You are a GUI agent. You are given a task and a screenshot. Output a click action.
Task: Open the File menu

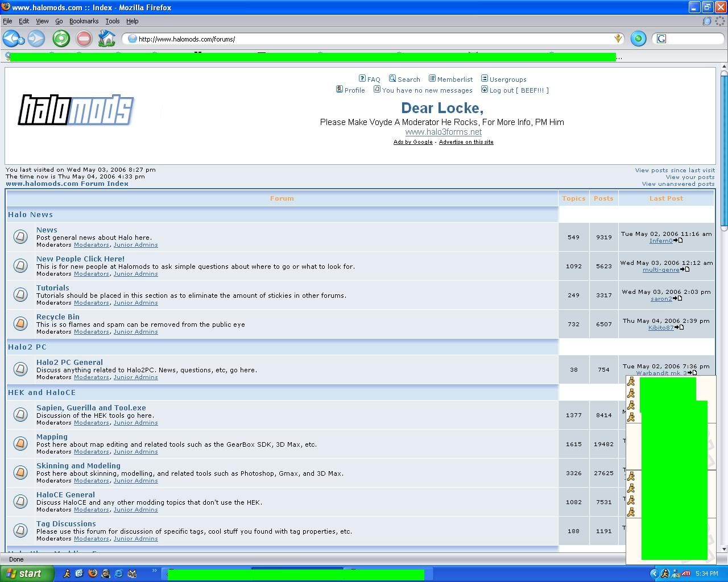7,21
